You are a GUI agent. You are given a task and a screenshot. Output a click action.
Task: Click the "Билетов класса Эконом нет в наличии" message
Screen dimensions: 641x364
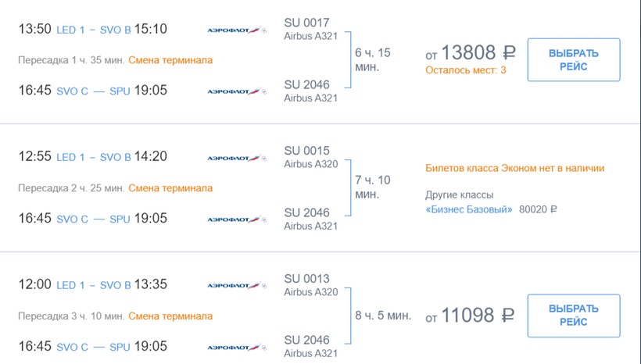(514, 168)
